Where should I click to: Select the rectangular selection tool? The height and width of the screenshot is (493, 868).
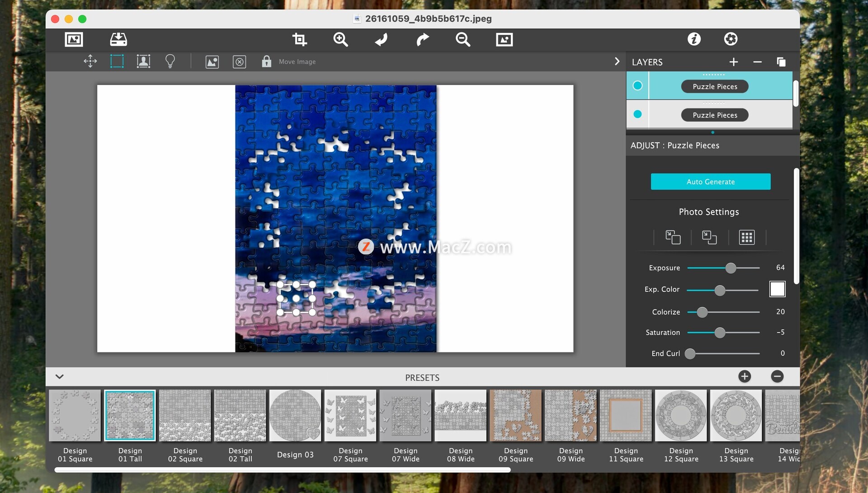pyautogui.click(x=117, y=61)
